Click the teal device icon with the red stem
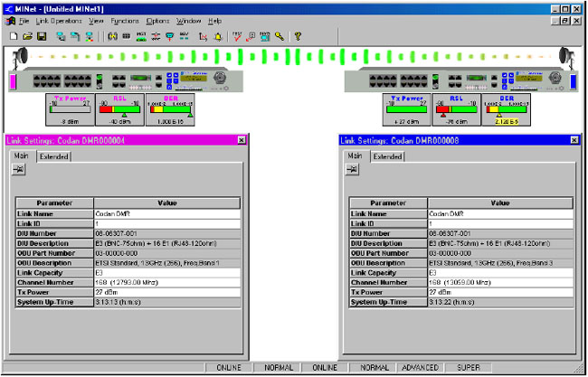The height and width of the screenshot is (377, 588). [x=169, y=36]
